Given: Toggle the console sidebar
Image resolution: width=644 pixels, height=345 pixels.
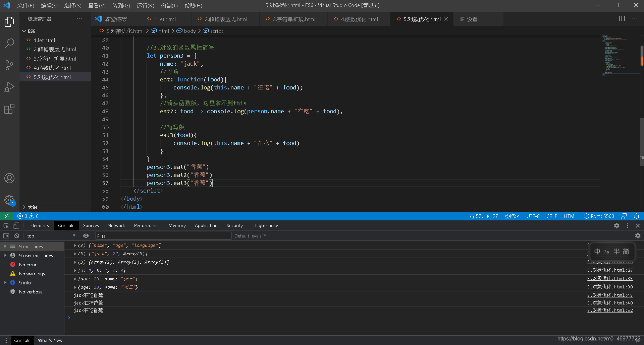Looking at the screenshot, I should (6, 236).
